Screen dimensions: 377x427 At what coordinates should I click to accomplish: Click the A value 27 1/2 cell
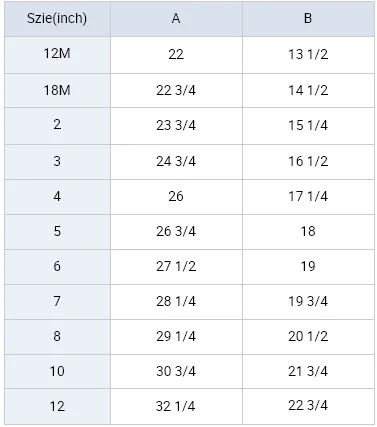pyautogui.click(x=176, y=267)
